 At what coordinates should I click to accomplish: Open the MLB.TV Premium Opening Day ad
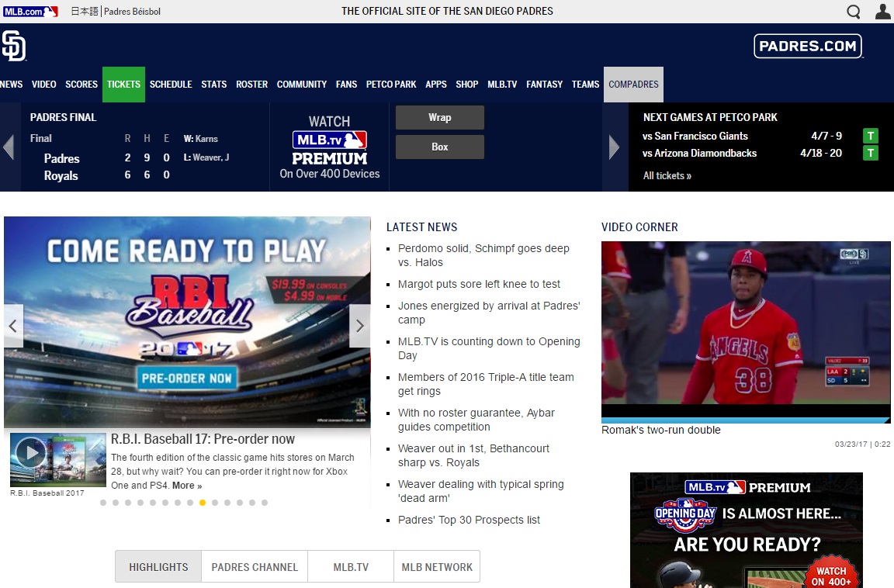tap(747, 531)
